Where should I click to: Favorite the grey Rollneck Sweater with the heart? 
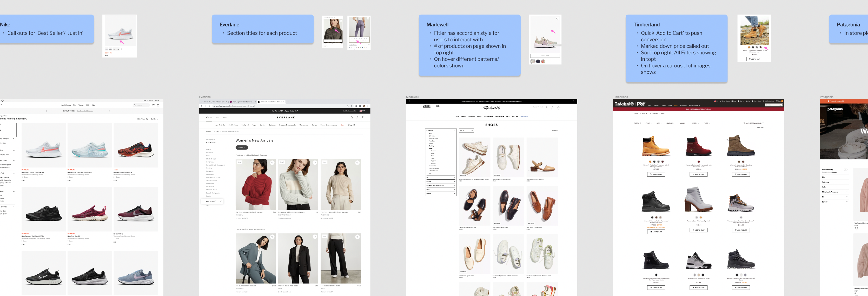(315, 163)
